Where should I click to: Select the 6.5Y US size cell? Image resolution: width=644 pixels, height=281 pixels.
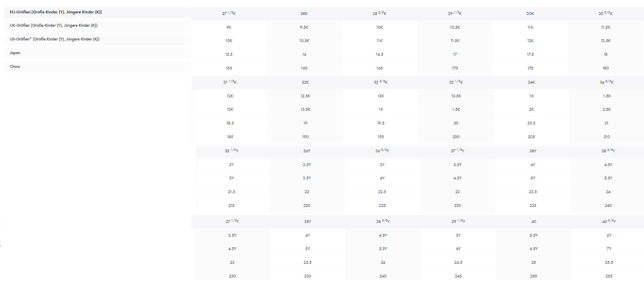tap(534, 249)
